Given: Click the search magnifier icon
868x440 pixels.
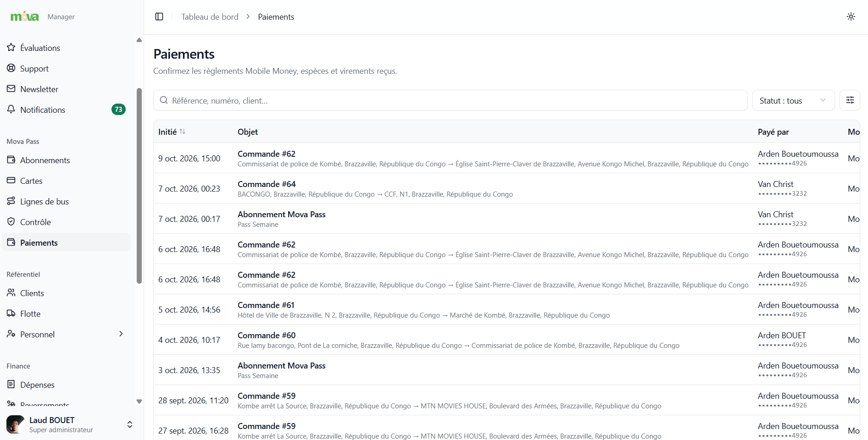Looking at the screenshot, I should (164, 100).
